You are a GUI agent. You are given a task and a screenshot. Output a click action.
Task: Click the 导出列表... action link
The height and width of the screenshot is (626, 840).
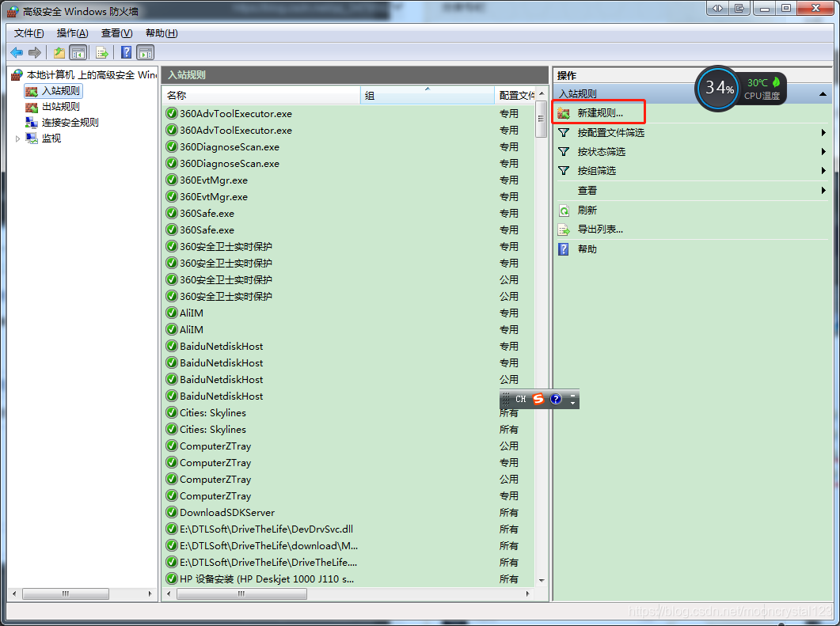tap(600, 230)
